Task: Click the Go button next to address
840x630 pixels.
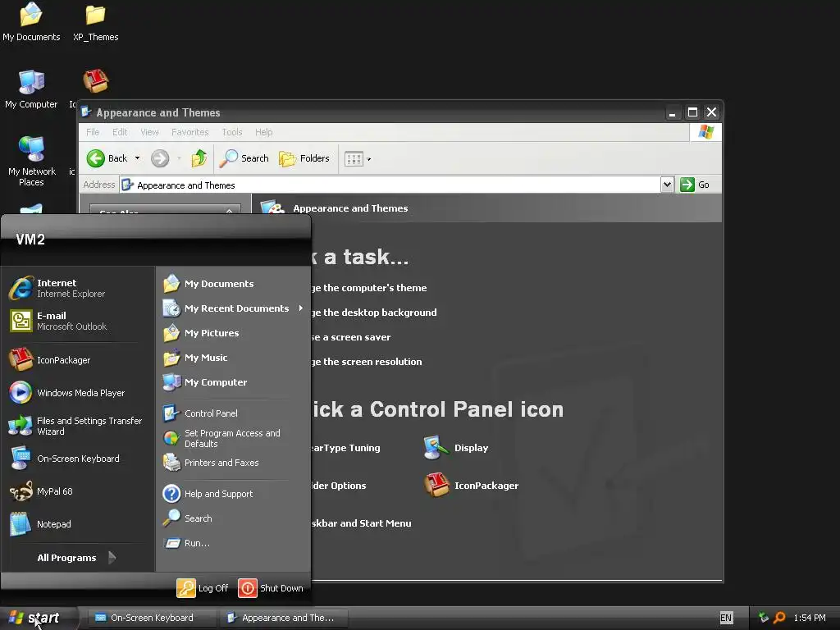Action: (x=695, y=185)
